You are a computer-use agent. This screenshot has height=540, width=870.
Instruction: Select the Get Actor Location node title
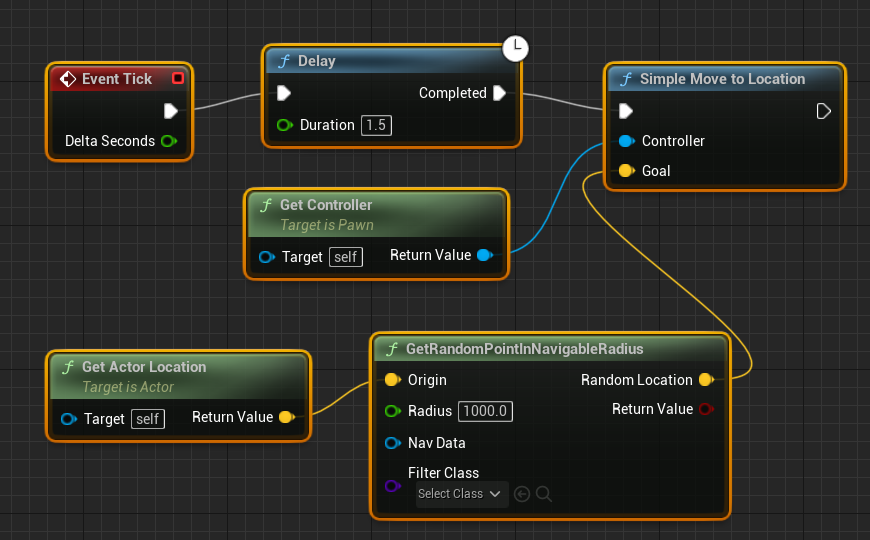144,367
